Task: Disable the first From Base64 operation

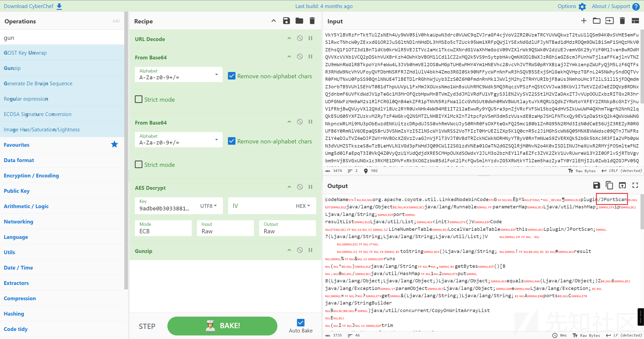Action: 300,57
